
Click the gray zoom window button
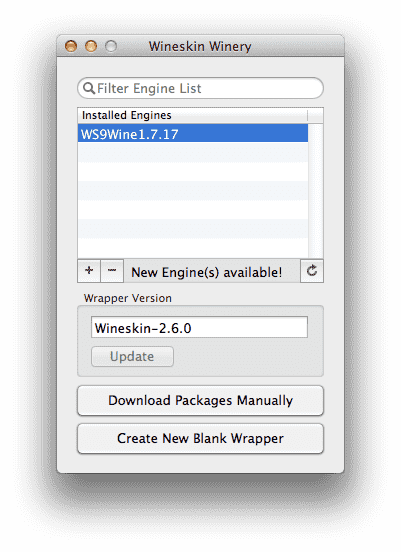pos(111,46)
